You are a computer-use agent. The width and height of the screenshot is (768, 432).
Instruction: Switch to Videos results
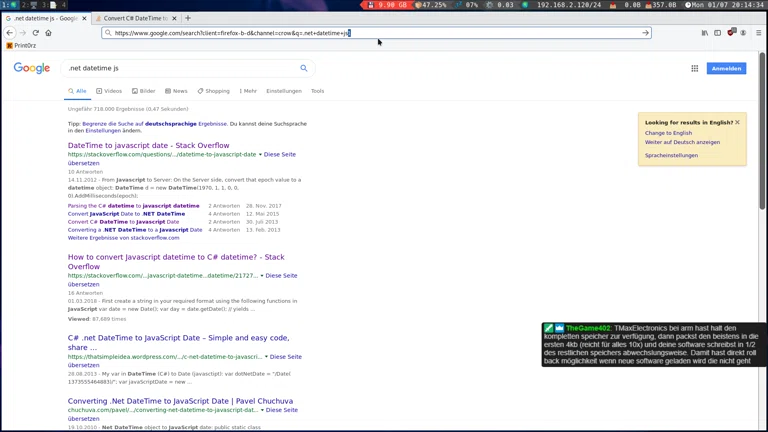pos(109,91)
